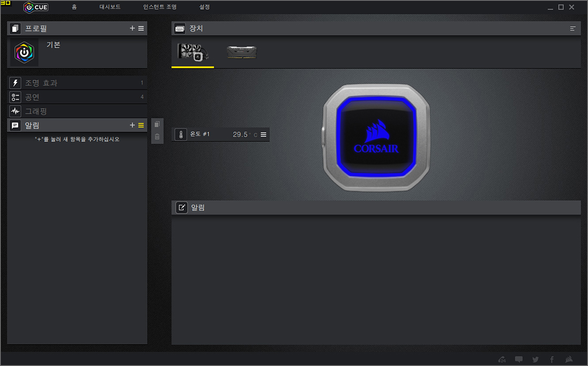Open the chat forum icon in footer
The height and width of the screenshot is (366, 588).
[x=519, y=359]
